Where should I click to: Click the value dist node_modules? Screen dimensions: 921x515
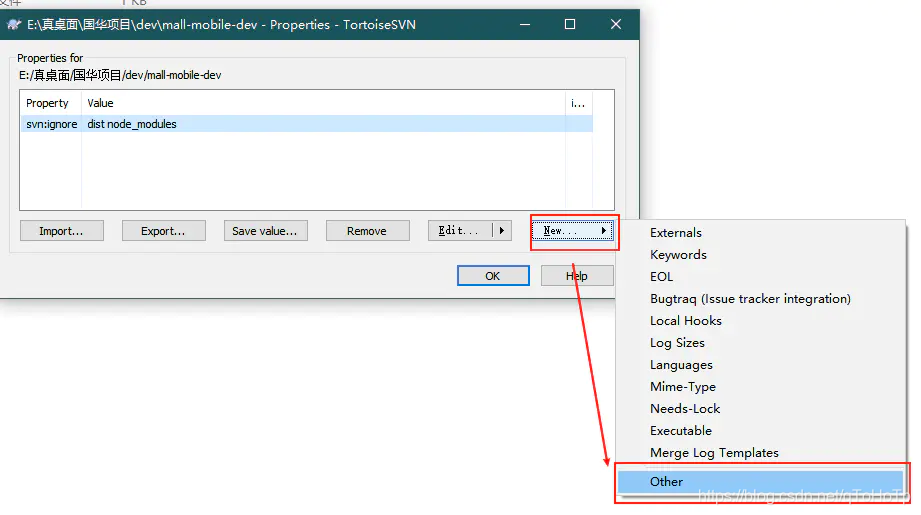(132, 124)
